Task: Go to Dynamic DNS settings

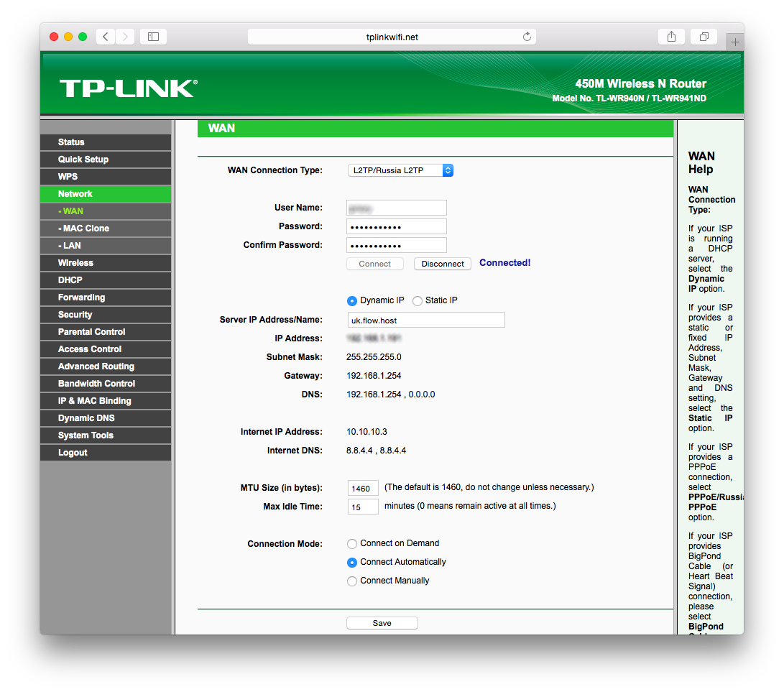Action: [85, 417]
